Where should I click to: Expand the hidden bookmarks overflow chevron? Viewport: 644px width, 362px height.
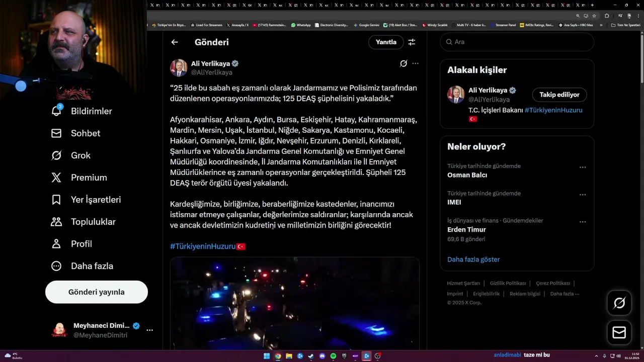coord(601,25)
